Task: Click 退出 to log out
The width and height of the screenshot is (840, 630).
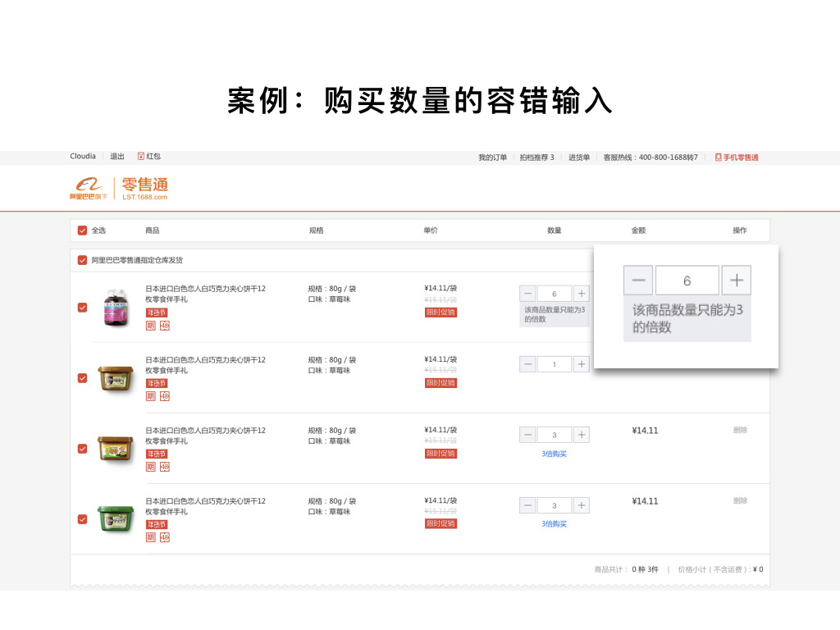Action: point(116,156)
